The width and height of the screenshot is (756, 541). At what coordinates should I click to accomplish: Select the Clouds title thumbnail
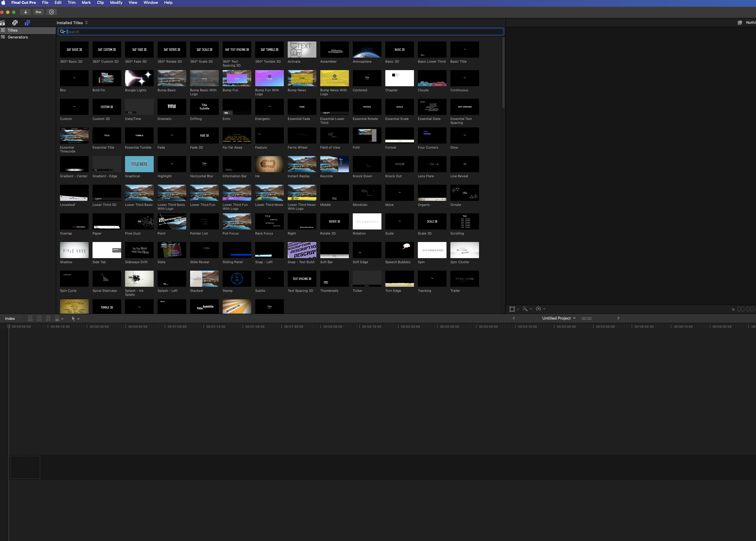pos(432,78)
